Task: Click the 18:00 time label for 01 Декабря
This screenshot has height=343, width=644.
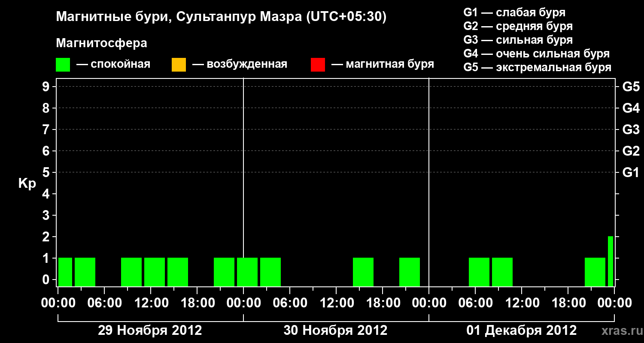Action: (568, 303)
